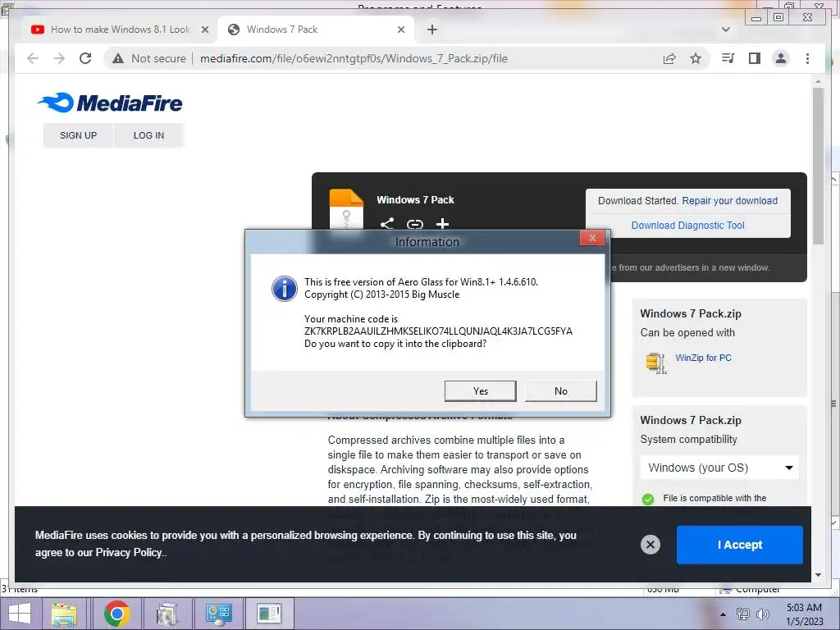
Task: Click the Not secure warning icon
Action: pos(118,58)
